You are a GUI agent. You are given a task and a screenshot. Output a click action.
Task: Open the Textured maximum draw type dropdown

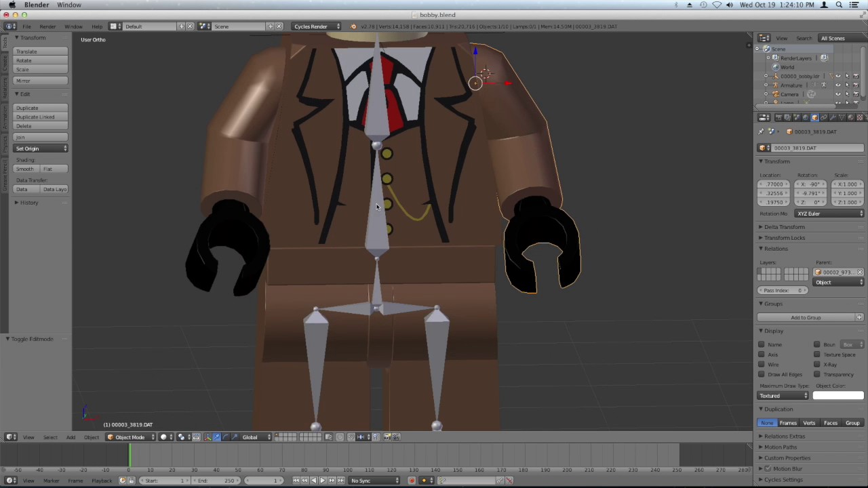tap(783, 396)
